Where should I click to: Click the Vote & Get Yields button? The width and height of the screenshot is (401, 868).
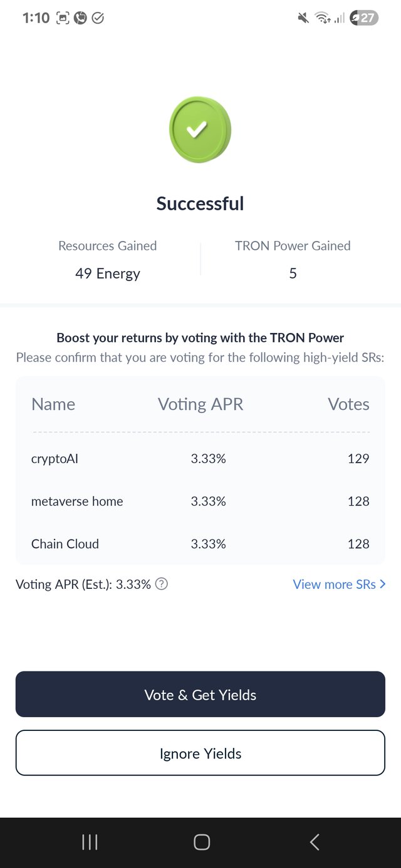pyautogui.click(x=200, y=694)
